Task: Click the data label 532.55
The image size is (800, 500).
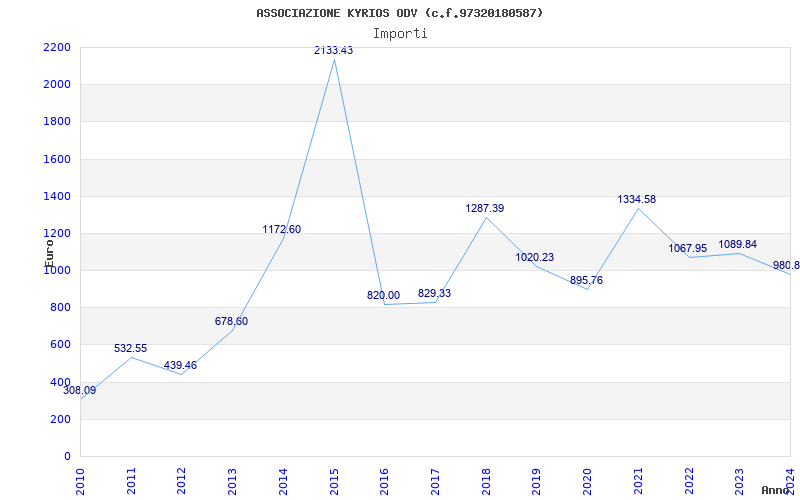Action: 130,348
